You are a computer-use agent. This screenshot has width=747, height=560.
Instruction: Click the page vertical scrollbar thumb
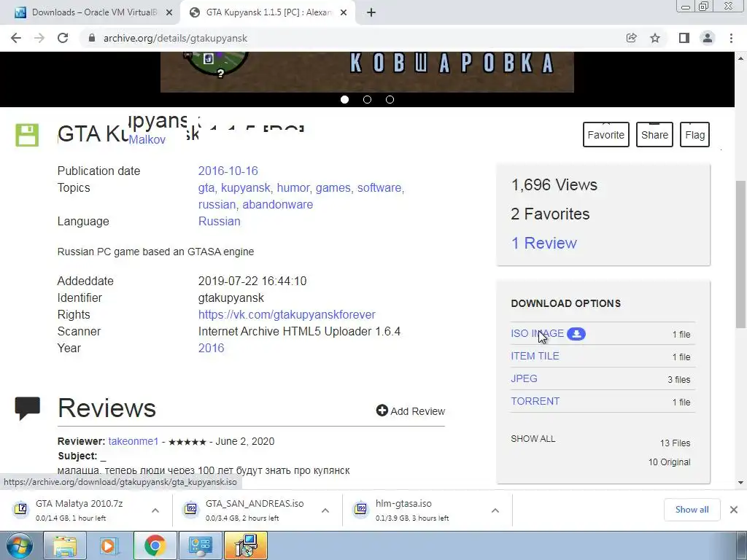(740, 254)
